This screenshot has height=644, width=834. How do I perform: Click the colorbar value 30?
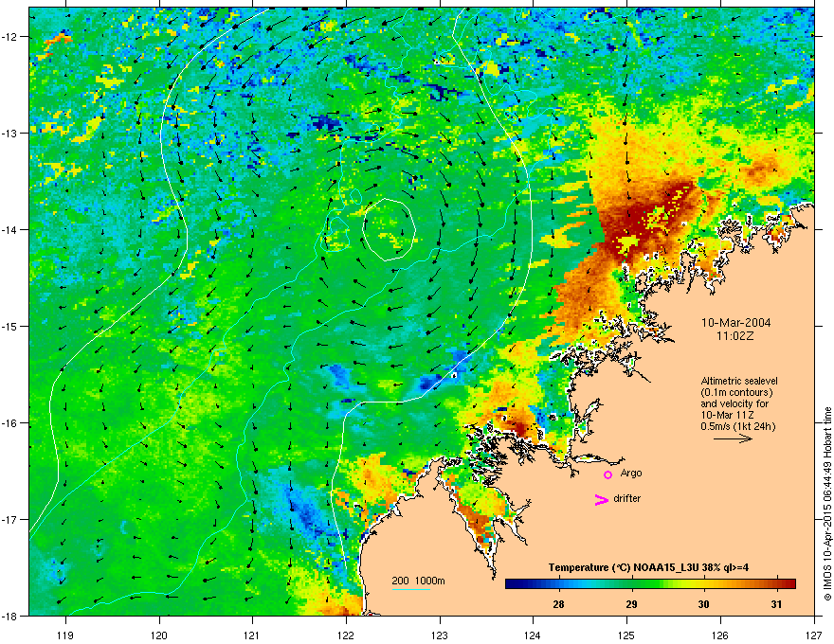pos(703,604)
